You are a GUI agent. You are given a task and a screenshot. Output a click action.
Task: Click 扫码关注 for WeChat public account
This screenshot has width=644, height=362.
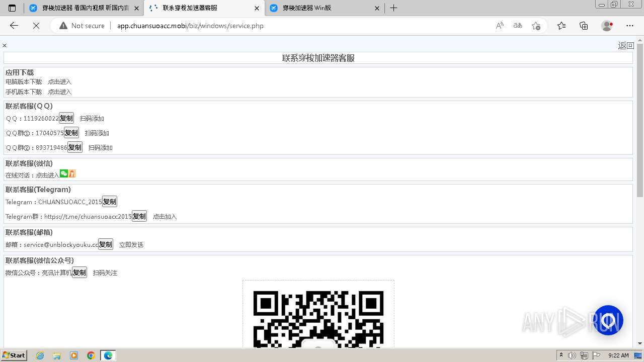pyautogui.click(x=105, y=273)
